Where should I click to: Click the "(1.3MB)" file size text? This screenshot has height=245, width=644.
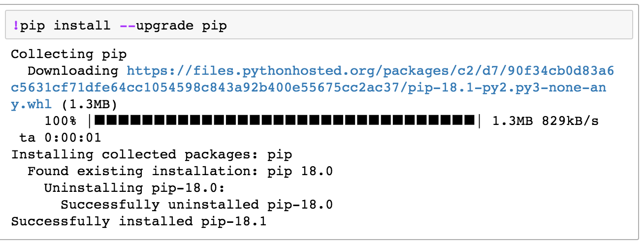coord(89,105)
